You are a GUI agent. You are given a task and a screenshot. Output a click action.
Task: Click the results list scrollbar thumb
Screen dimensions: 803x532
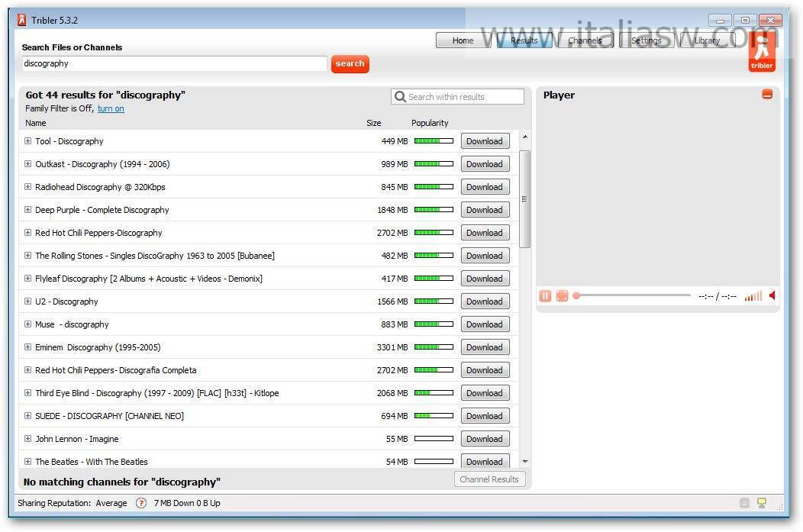[524, 199]
